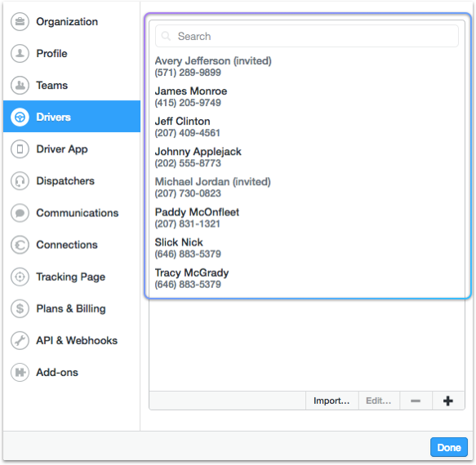Viewport: 476px width, 465px height.
Task: Open the Profile person icon
Action: pos(20,53)
